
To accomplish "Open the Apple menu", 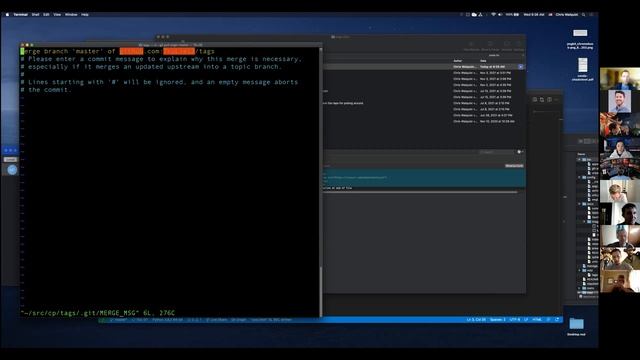I will click(x=7, y=14).
